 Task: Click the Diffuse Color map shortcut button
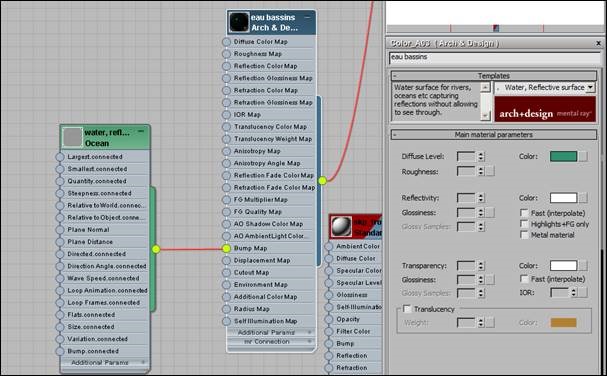click(x=583, y=156)
